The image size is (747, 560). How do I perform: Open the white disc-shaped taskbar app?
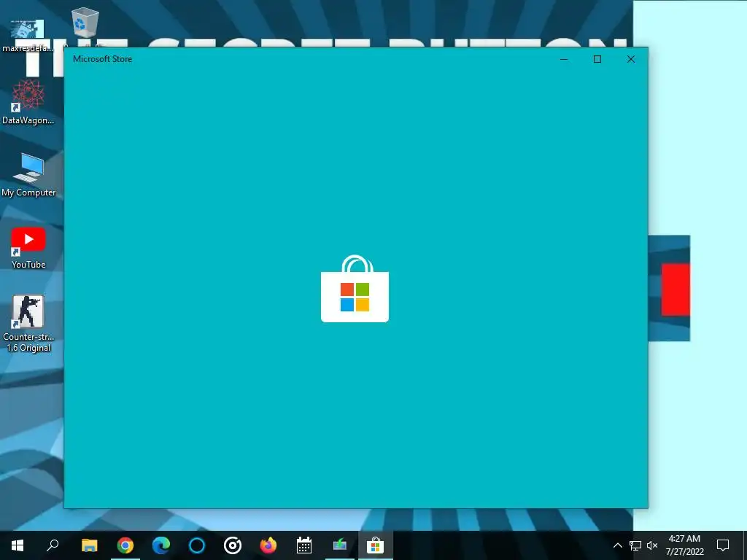(233, 545)
